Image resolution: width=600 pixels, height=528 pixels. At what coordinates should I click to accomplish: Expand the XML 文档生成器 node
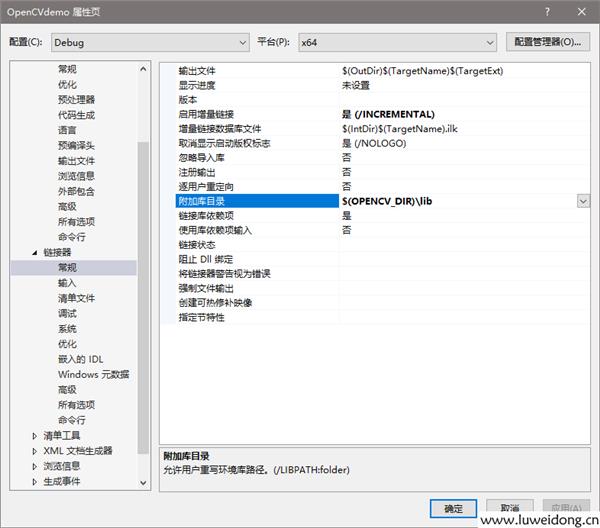coord(36,451)
